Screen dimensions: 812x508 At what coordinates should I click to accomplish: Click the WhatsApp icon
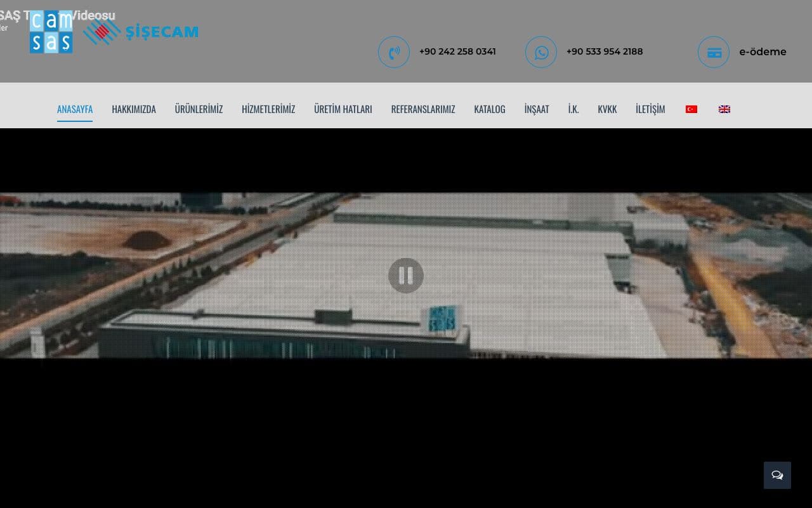point(541,52)
